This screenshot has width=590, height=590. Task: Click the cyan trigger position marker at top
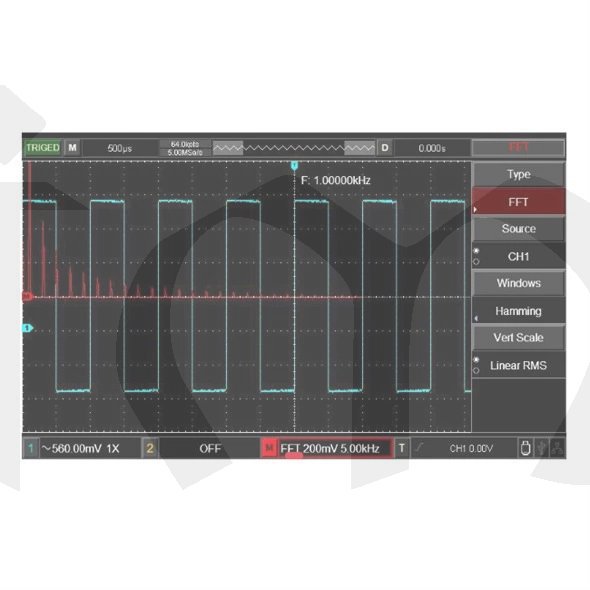(x=295, y=165)
